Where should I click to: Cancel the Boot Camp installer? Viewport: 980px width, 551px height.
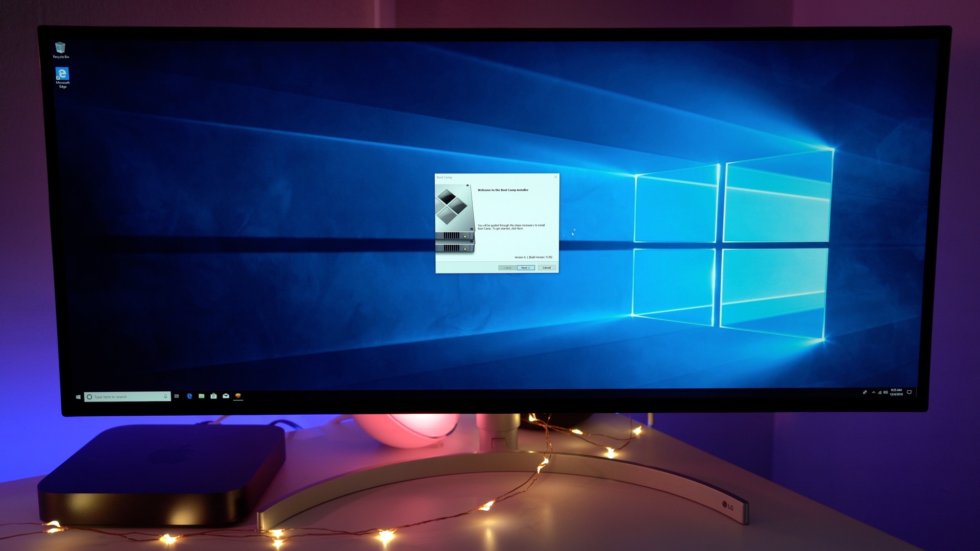coord(547,268)
